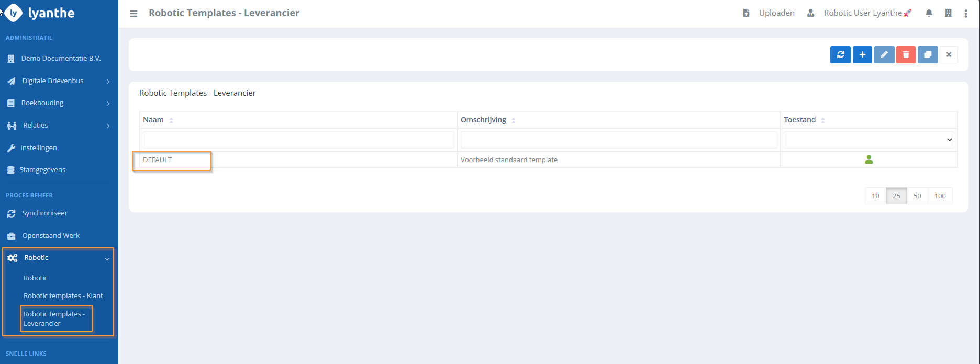This screenshot has height=364, width=980.
Task: Add a new template with plus button
Action: coord(862,55)
